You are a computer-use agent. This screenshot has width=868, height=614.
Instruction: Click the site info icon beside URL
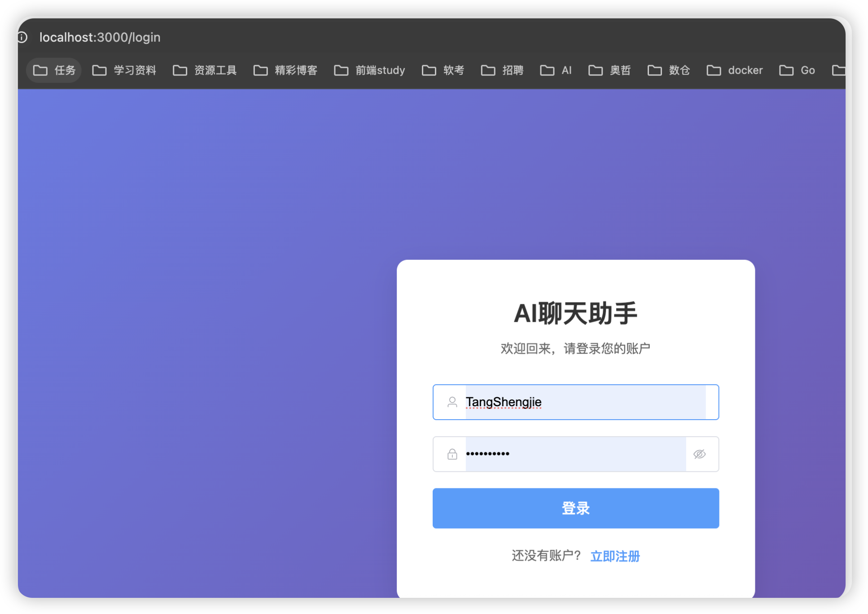pyautogui.click(x=22, y=37)
